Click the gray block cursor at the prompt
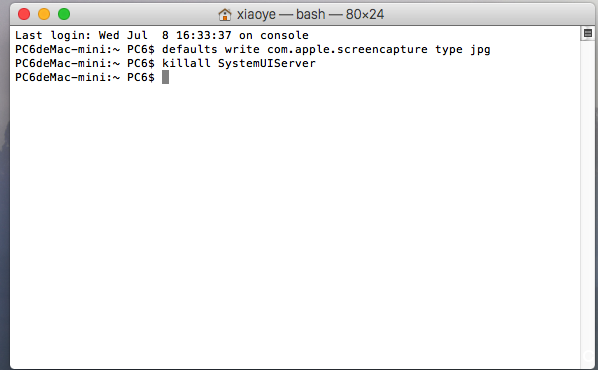This screenshot has height=370, width=598. click(165, 77)
